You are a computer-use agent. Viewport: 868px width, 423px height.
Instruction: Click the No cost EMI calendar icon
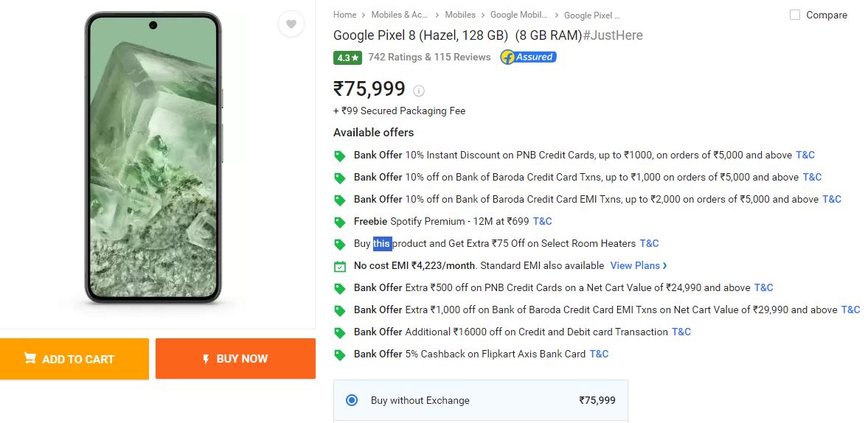[x=340, y=266]
